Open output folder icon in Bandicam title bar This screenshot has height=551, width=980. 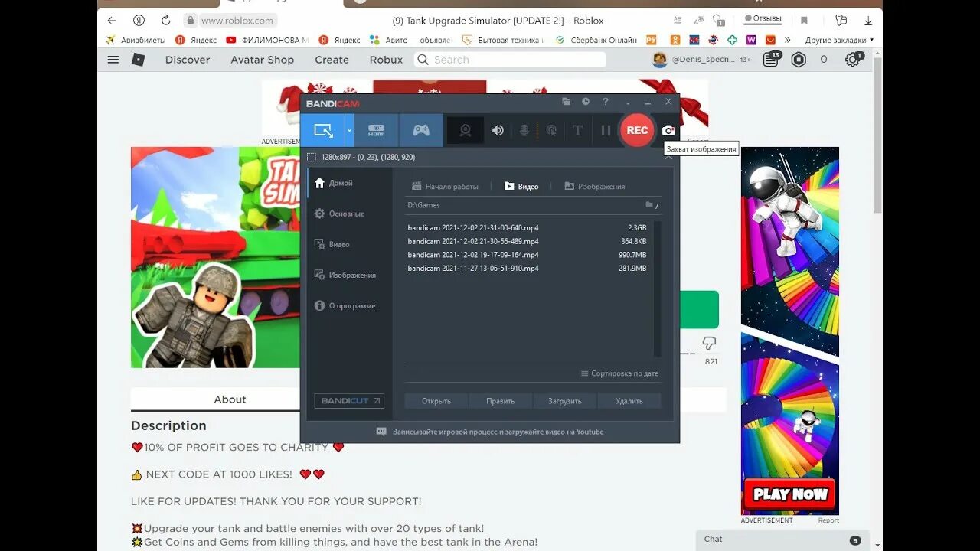(x=567, y=101)
